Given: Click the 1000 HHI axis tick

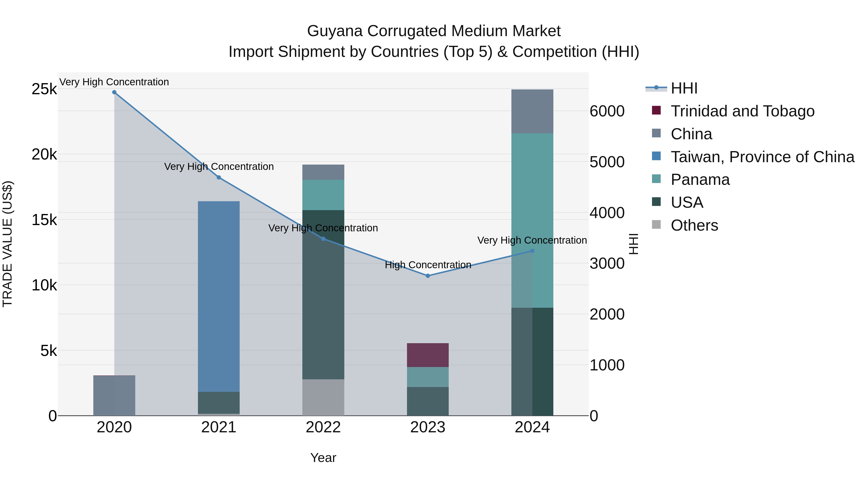Looking at the screenshot, I should tap(607, 365).
